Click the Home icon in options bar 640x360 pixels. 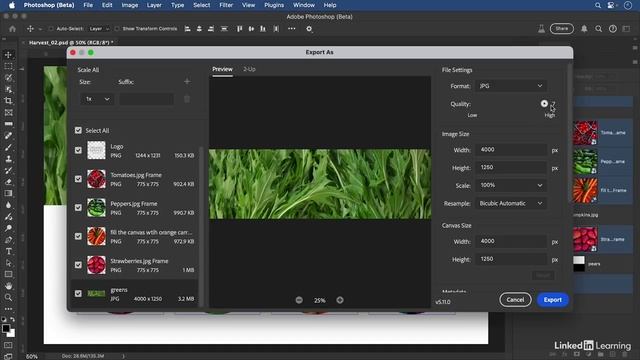pos(13,29)
